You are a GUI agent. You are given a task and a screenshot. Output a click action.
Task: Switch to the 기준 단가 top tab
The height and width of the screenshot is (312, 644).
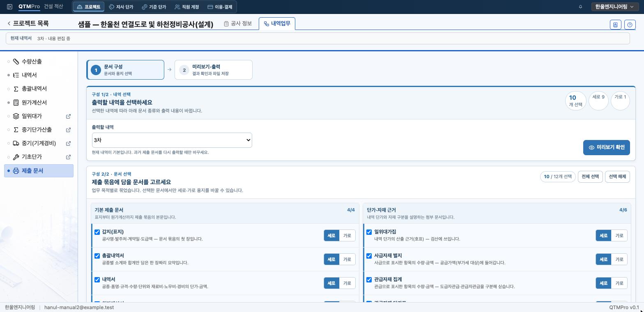click(154, 7)
